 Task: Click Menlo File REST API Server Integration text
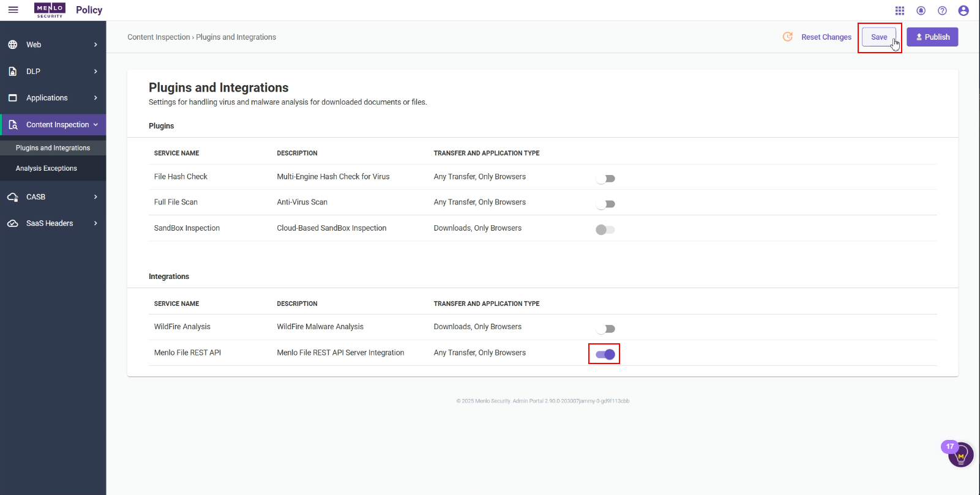[x=340, y=353]
